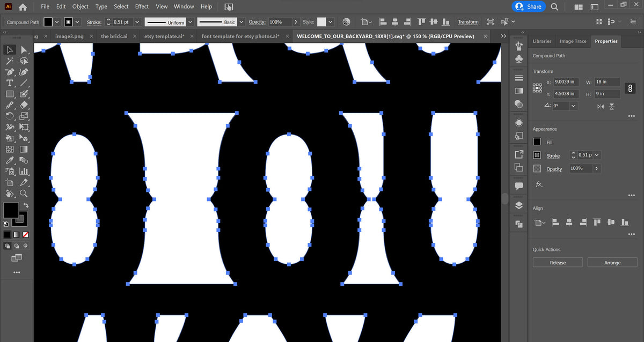
Task: Open the Object menu
Action: click(80, 6)
